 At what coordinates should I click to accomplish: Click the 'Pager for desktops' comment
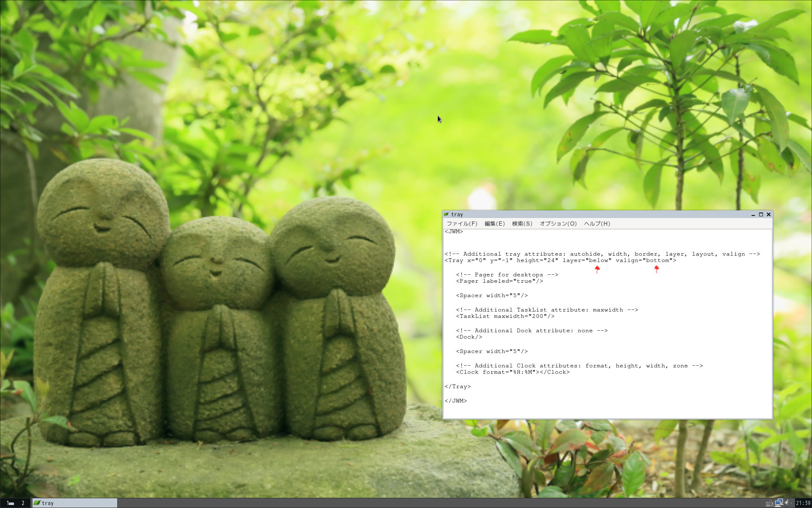click(x=507, y=275)
